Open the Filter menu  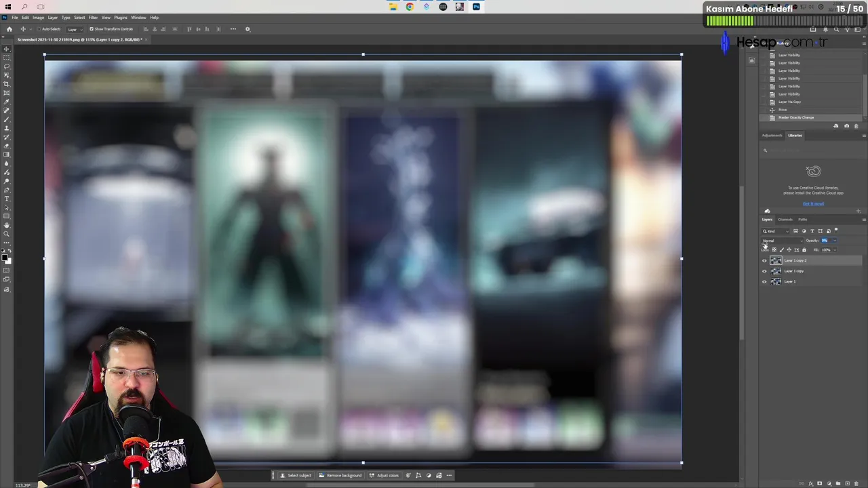(x=93, y=18)
